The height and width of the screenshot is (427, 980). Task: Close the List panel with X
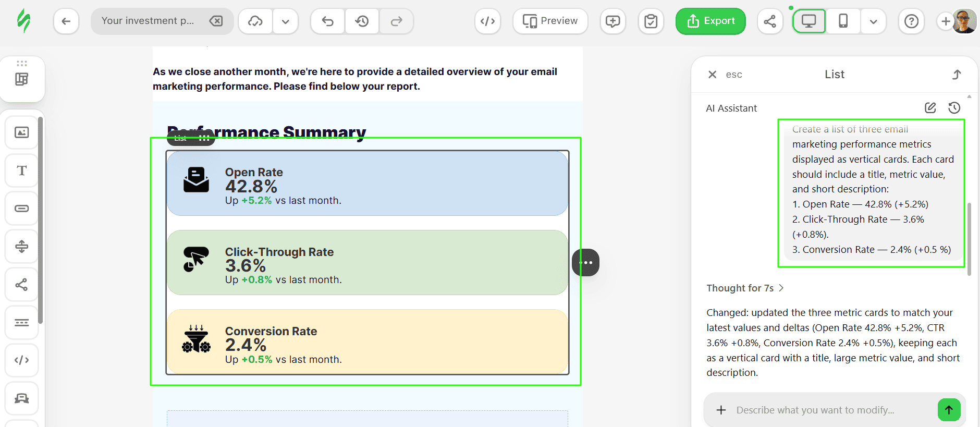click(712, 75)
